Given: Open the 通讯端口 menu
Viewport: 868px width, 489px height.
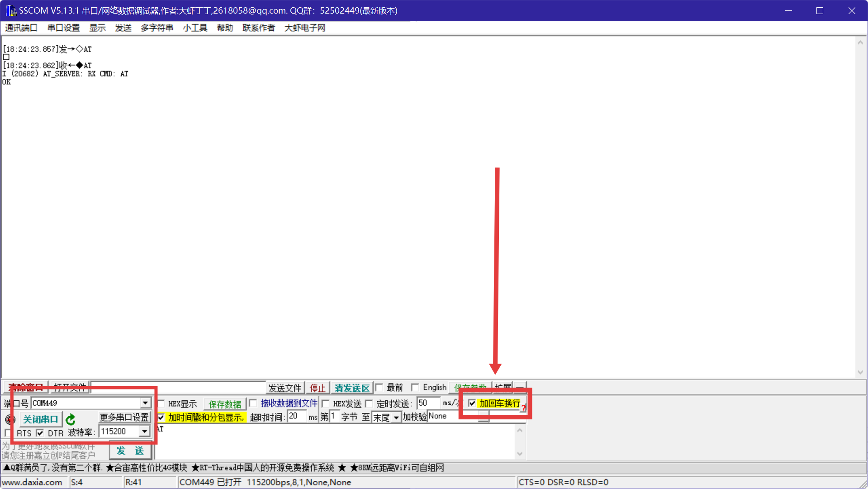Looking at the screenshot, I should coord(21,28).
